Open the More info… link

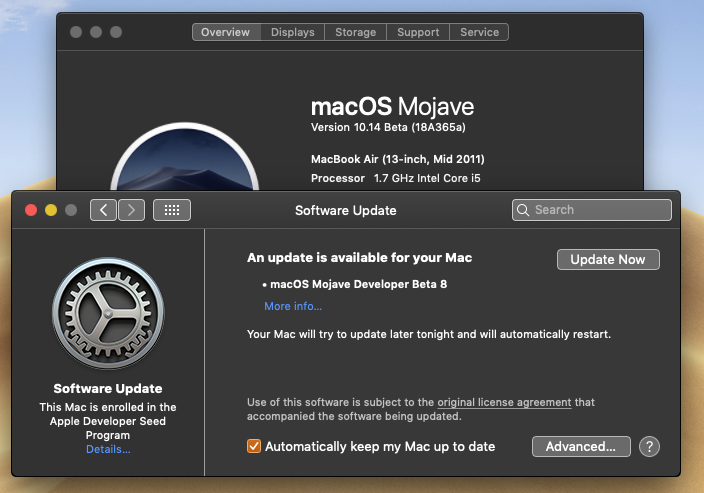(x=293, y=306)
